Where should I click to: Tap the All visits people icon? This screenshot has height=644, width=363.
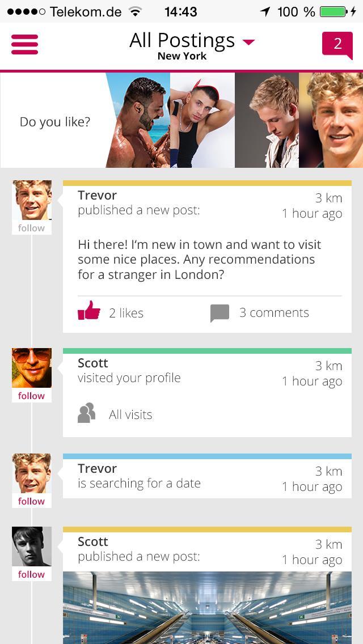[87, 414]
